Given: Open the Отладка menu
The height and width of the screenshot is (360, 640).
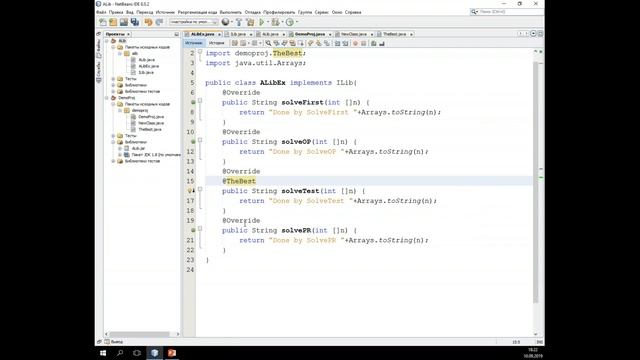Looking at the screenshot, I should (x=253, y=12).
